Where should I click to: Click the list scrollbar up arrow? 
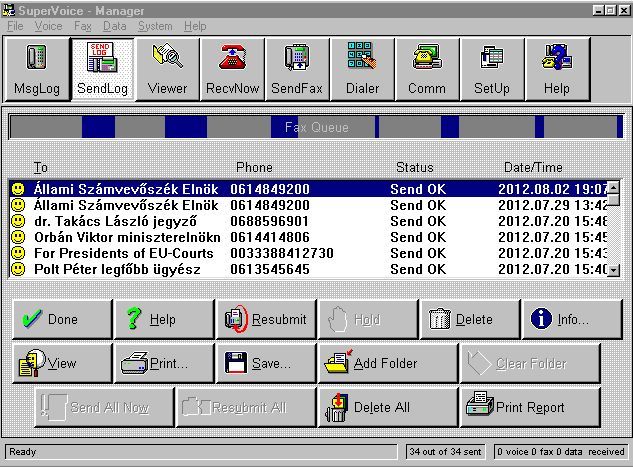pyautogui.click(x=613, y=187)
